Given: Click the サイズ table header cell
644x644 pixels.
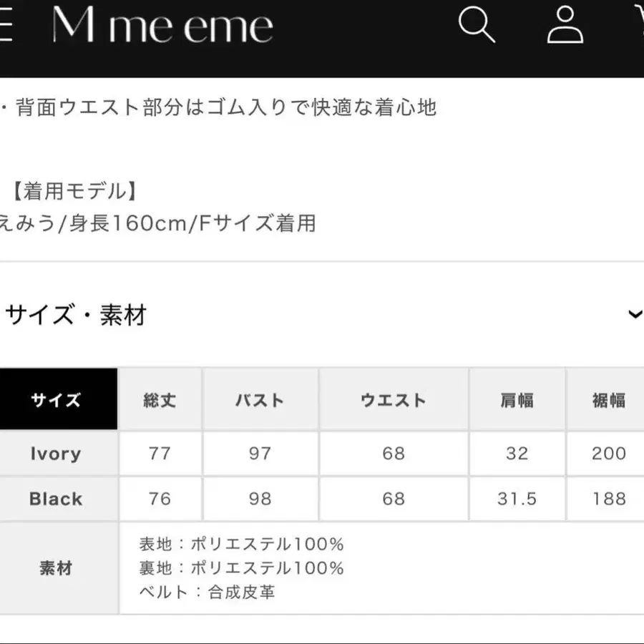Looking at the screenshot, I should coord(57,399).
